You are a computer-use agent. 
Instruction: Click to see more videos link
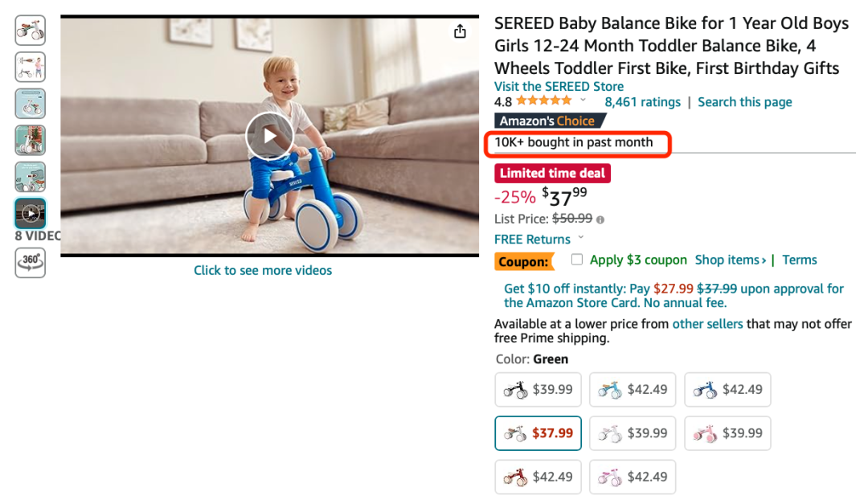coord(263,270)
